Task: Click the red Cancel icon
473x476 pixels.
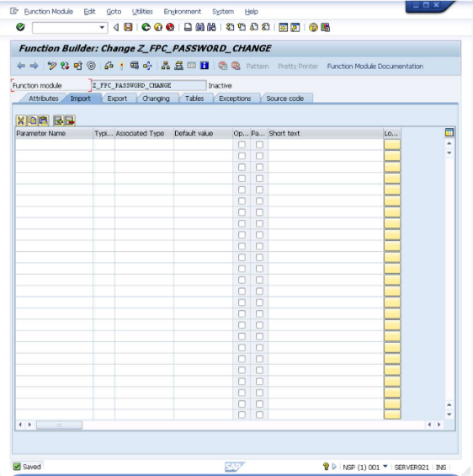Action: (x=170, y=27)
